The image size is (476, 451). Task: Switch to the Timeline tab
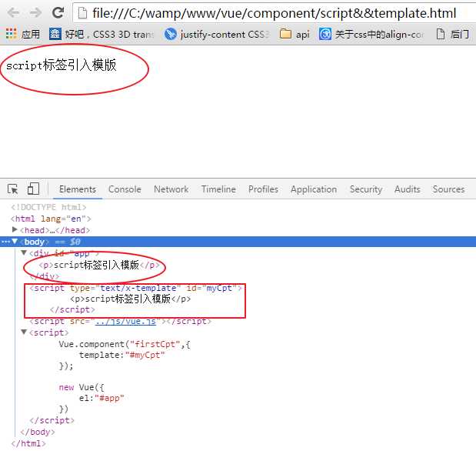[218, 189]
